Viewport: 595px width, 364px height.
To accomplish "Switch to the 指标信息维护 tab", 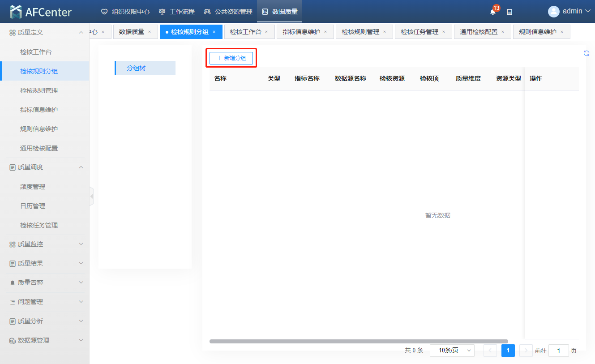I will [x=301, y=32].
